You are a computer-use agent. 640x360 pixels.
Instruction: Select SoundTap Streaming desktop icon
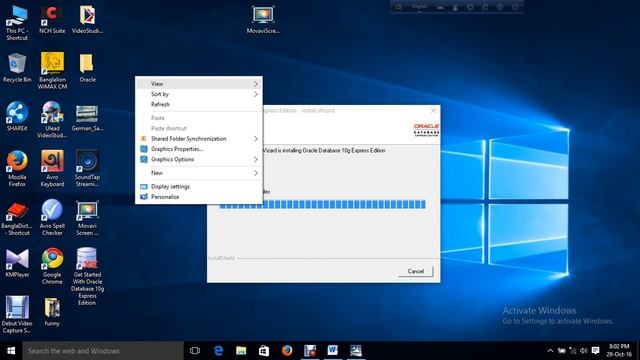87,169
